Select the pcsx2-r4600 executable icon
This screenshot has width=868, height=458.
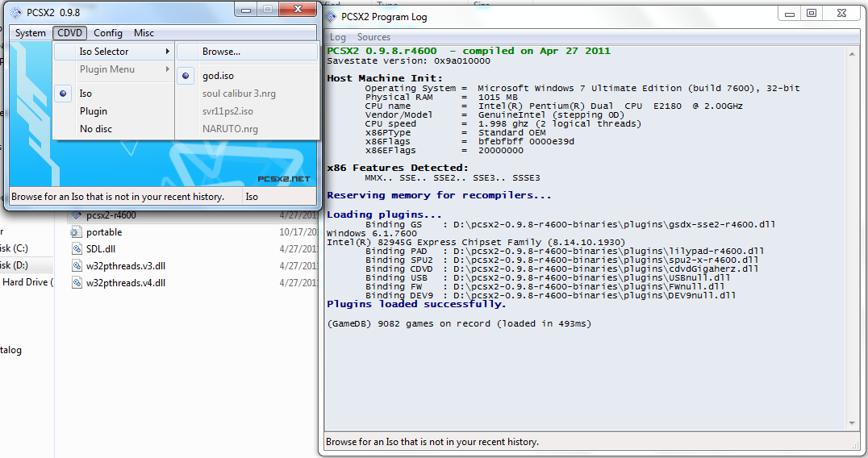[77, 215]
